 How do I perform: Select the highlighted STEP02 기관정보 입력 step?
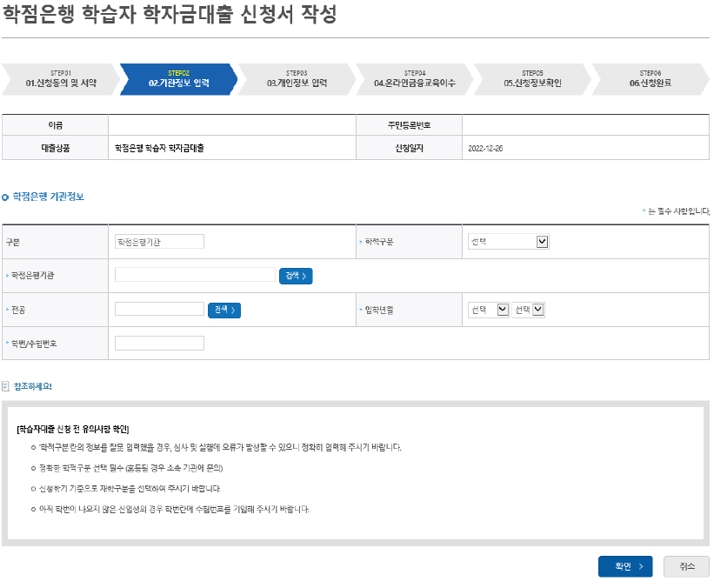pyautogui.click(x=180, y=78)
